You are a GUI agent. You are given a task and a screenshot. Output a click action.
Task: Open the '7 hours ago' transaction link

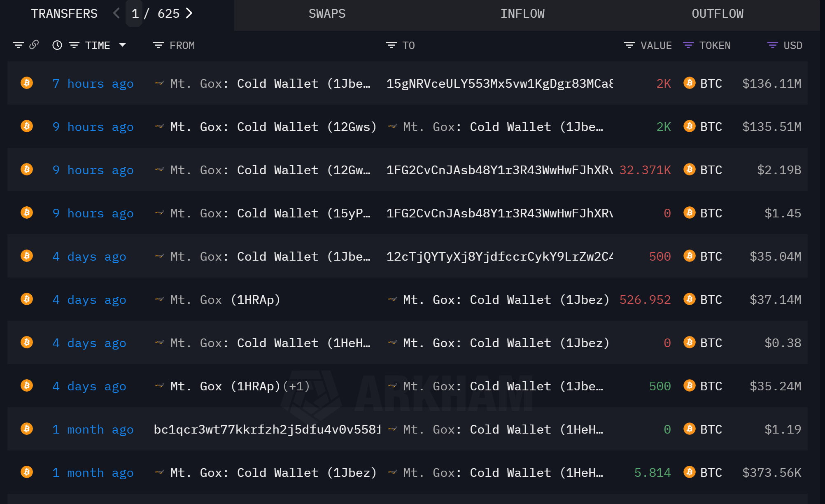point(93,84)
